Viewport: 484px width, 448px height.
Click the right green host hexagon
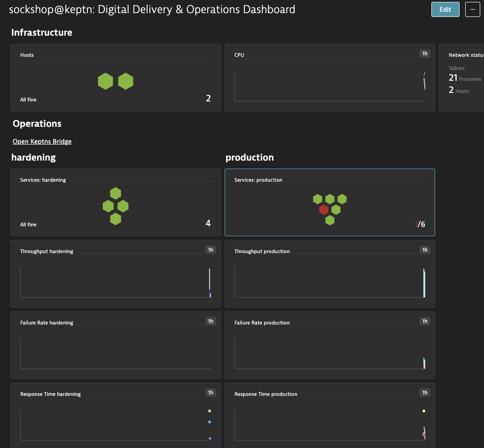pos(125,81)
